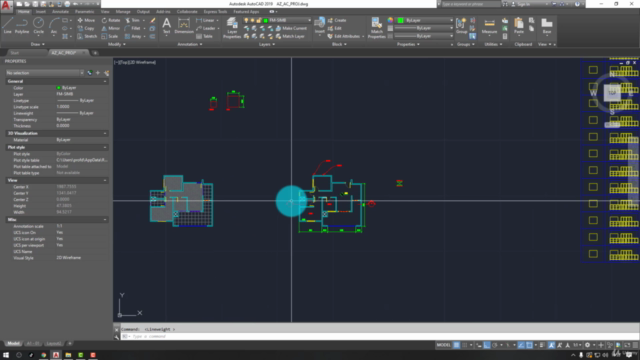
Task: Click the Array tool
Action: (133, 36)
